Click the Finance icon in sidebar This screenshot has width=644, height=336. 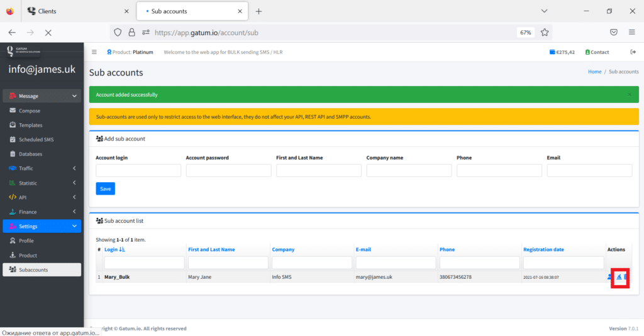point(13,212)
